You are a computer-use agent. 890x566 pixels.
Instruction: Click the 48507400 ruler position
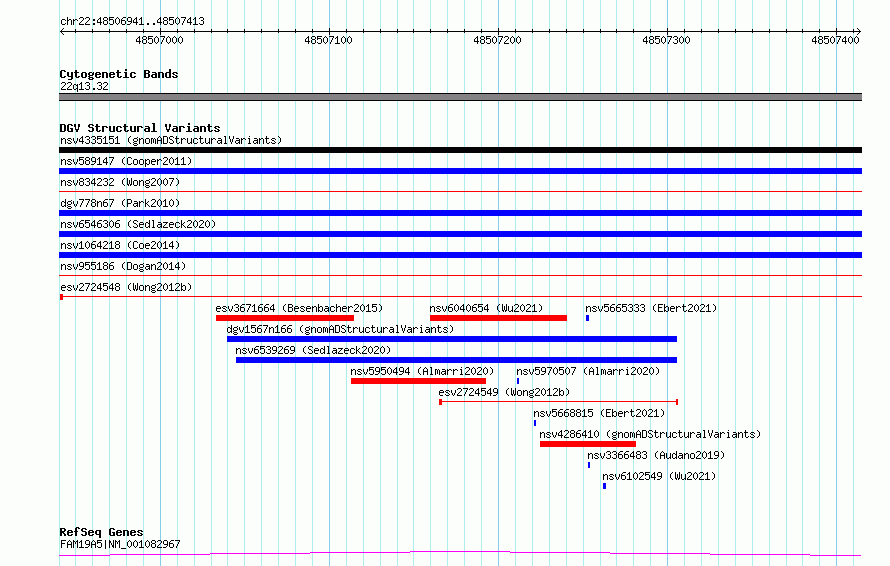click(836, 40)
